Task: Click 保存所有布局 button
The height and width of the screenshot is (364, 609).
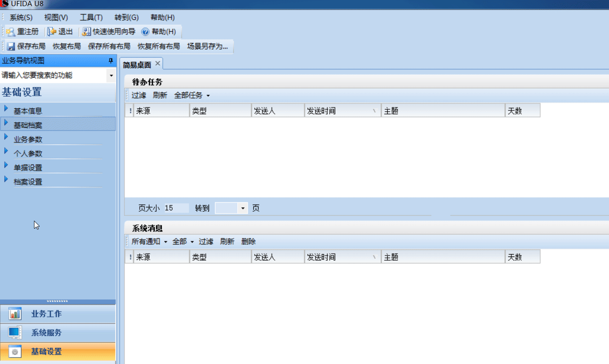Action: [x=109, y=46]
